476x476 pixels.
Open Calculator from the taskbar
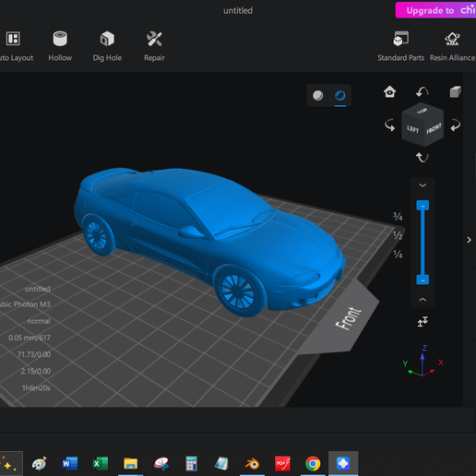point(191,464)
